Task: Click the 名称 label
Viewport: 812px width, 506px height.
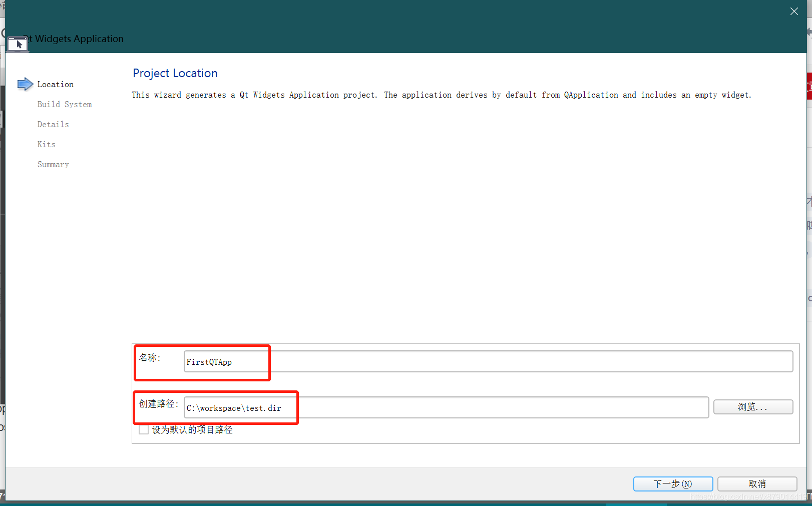Action: 150,357
